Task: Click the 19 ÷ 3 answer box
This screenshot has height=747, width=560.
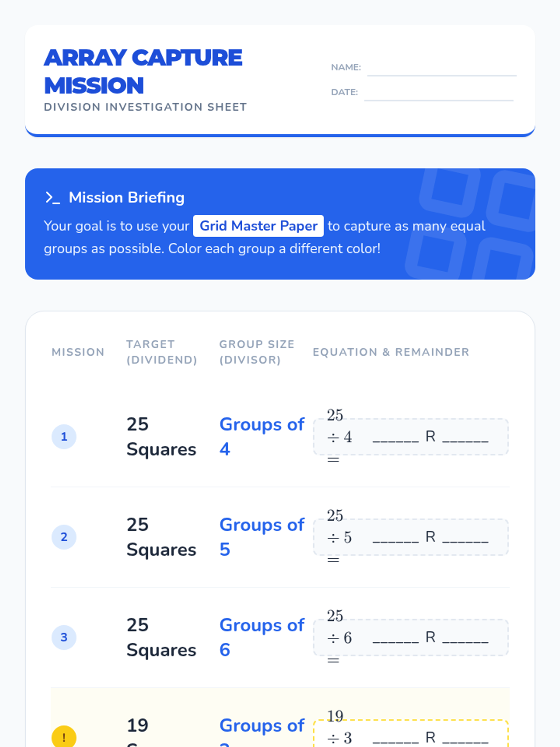Action: click(411, 734)
